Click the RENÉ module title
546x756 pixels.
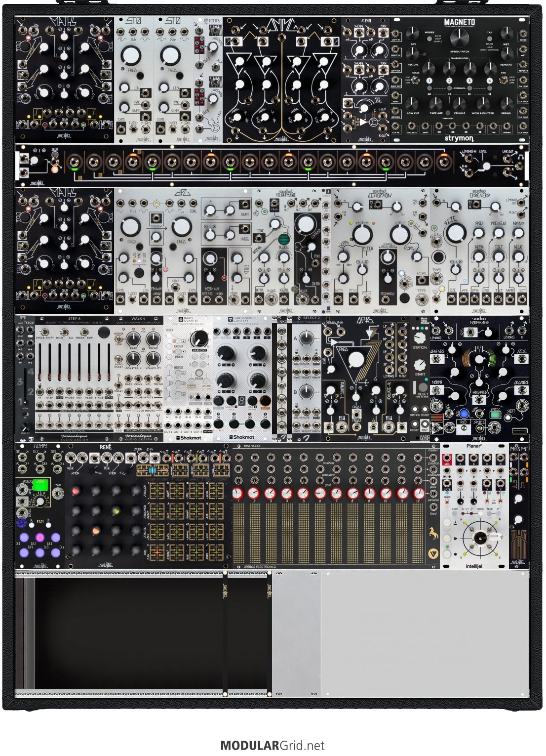point(106,447)
